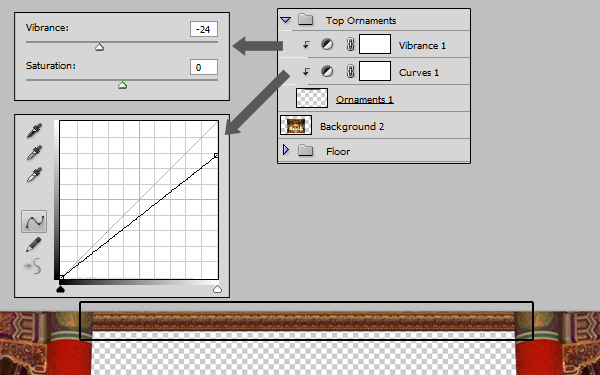Select the Curves 1 layer name
Screen dimensions: 600x375
(x=419, y=72)
